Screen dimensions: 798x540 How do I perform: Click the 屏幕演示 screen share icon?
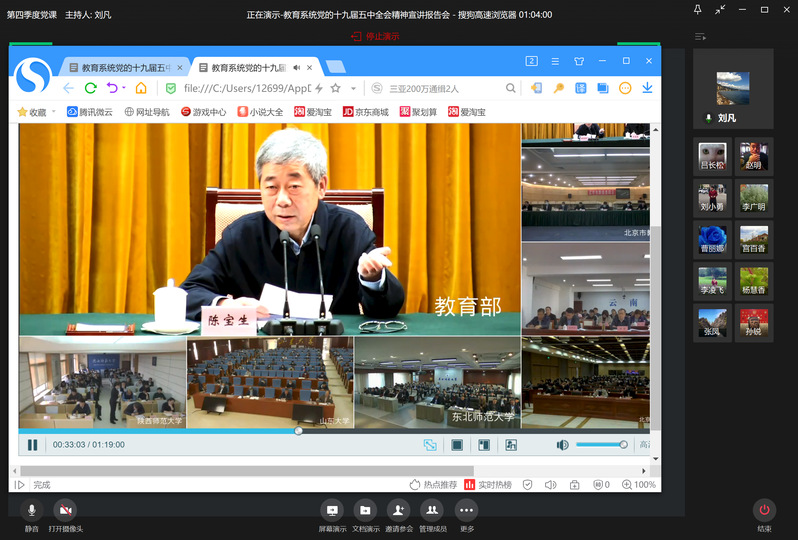click(333, 510)
